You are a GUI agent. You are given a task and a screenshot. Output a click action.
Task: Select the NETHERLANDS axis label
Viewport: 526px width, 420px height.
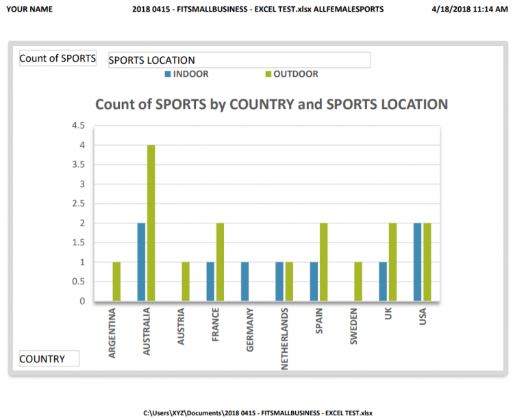click(284, 338)
